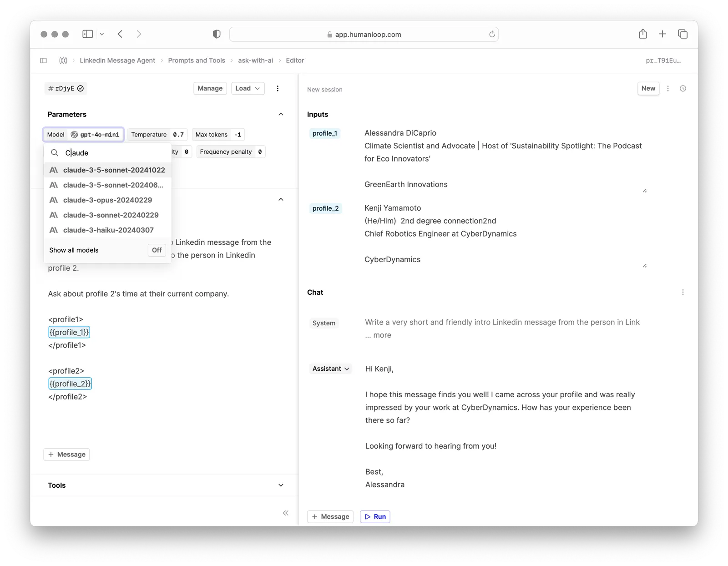
Task: Collapse the Parameters section
Action: pos(281,114)
